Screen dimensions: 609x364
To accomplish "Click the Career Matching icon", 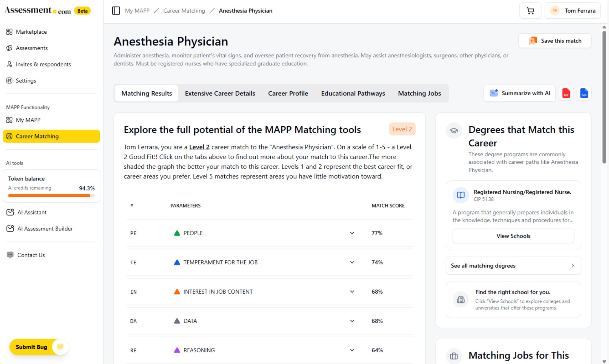I will (9, 136).
